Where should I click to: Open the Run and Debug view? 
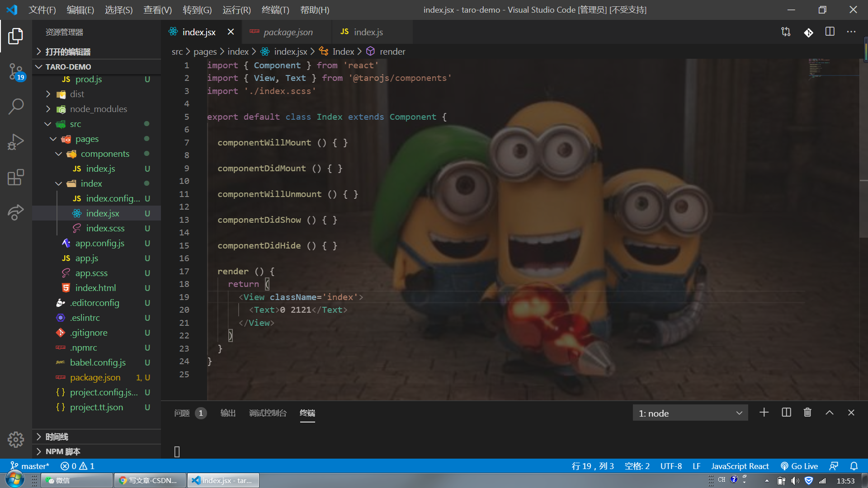tap(16, 142)
